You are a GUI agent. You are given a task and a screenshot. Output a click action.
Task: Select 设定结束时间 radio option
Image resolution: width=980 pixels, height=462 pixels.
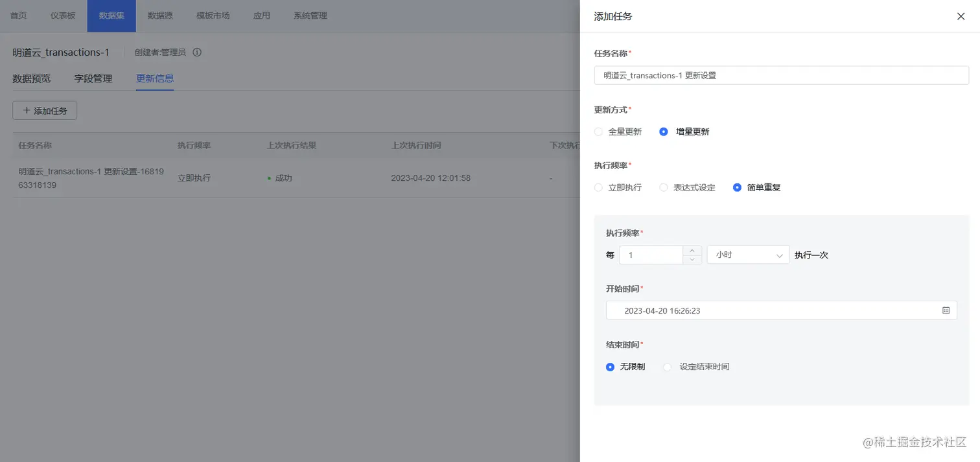(697, 367)
